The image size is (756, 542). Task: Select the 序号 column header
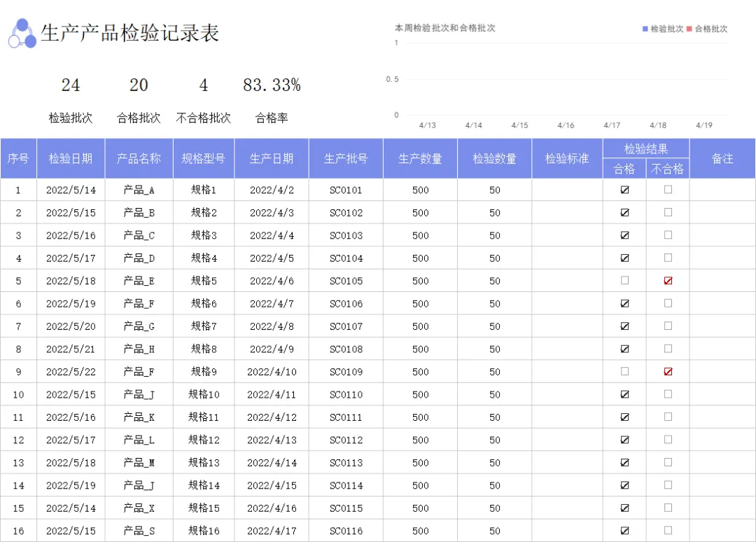click(x=18, y=159)
